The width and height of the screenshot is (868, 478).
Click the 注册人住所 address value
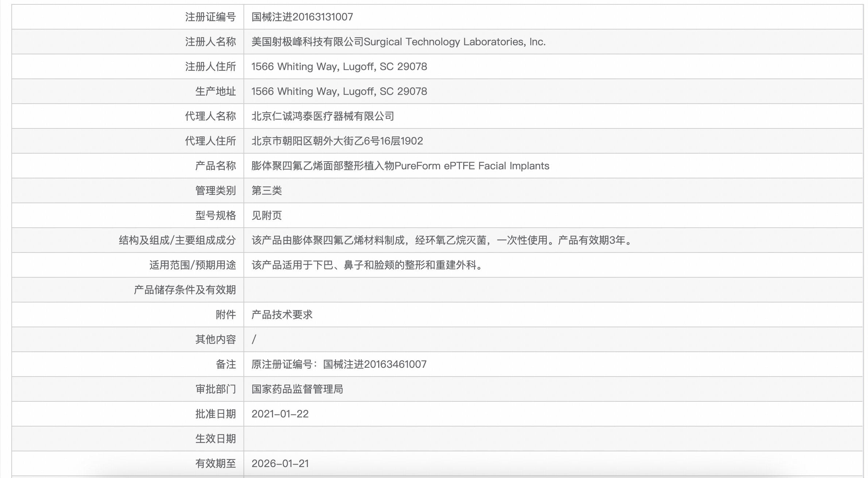pyautogui.click(x=339, y=66)
